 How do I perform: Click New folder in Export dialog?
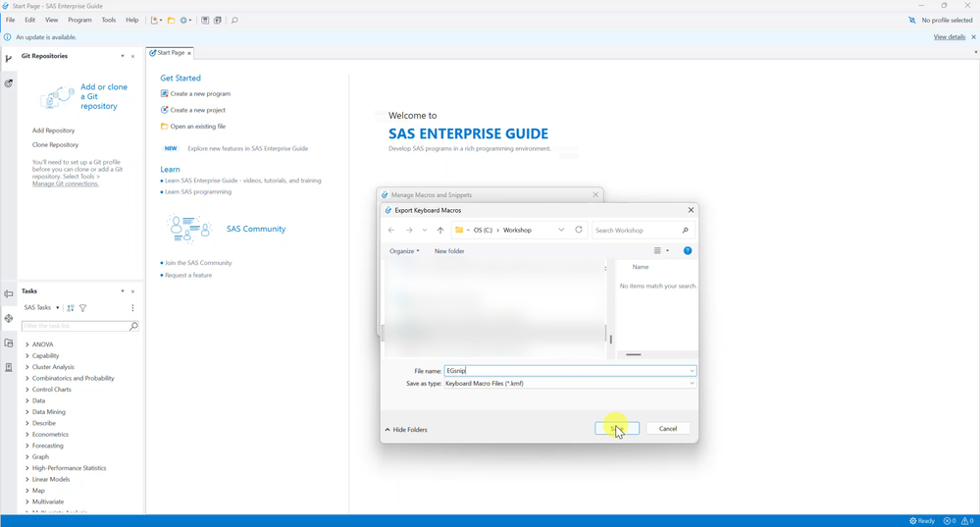click(449, 250)
